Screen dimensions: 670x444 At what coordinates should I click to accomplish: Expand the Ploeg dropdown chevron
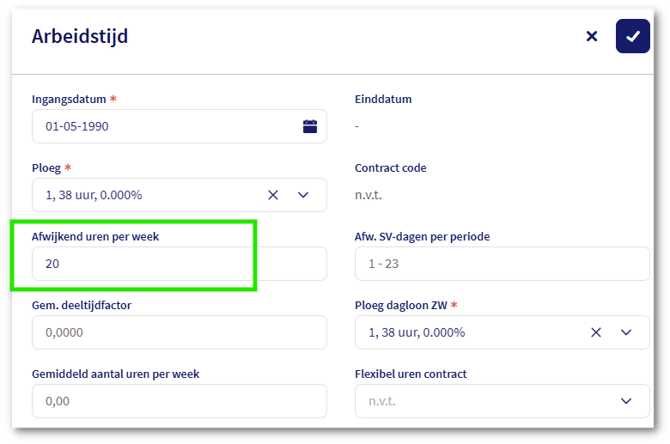click(304, 195)
